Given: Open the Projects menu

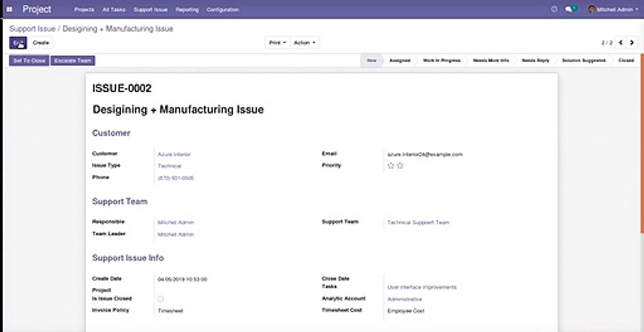Looking at the screenshot, I should click(84, 10).
